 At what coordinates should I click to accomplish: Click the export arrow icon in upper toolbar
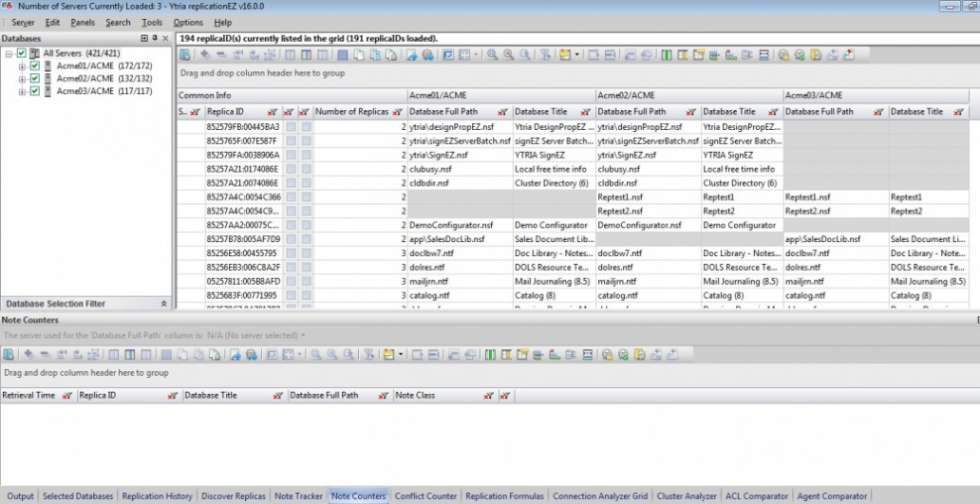click(x=412, y=54)
